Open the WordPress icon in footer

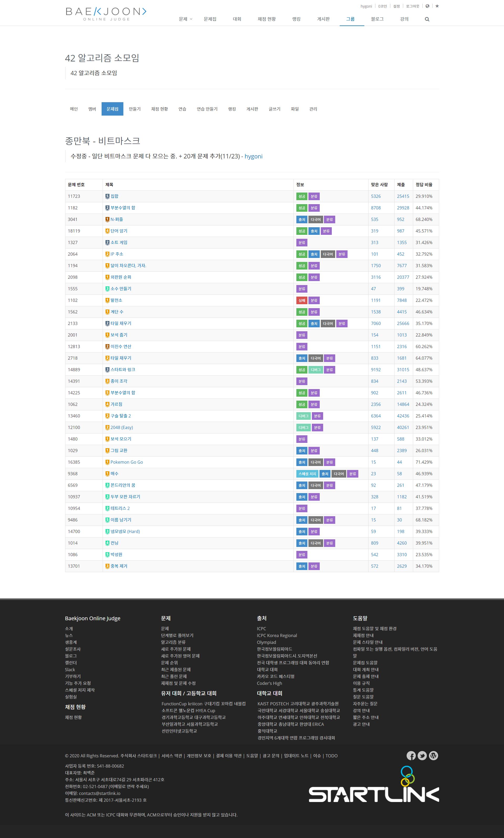click(433, 756)
